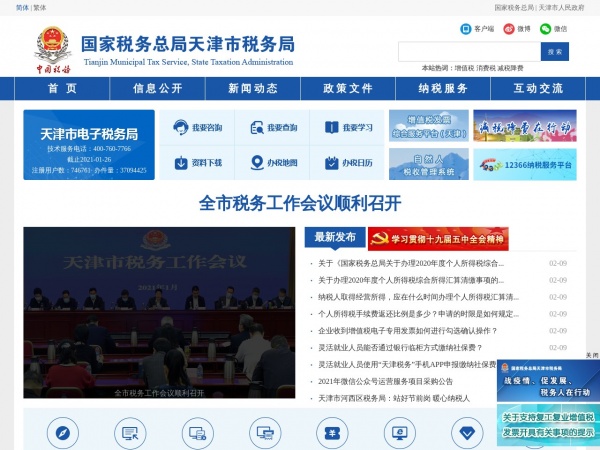Open headline 全市税务工作会议顺利召开

(x=300, y=203)
